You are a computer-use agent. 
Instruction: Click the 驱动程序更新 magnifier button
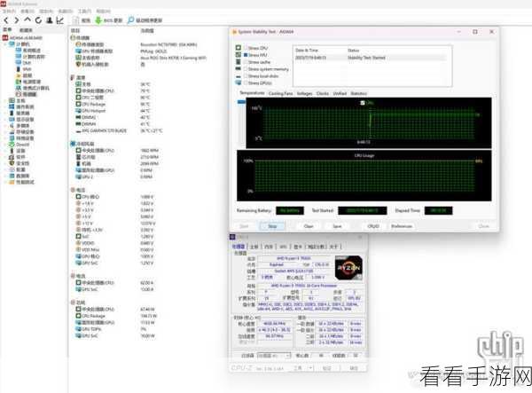click(x=145, y=20)
